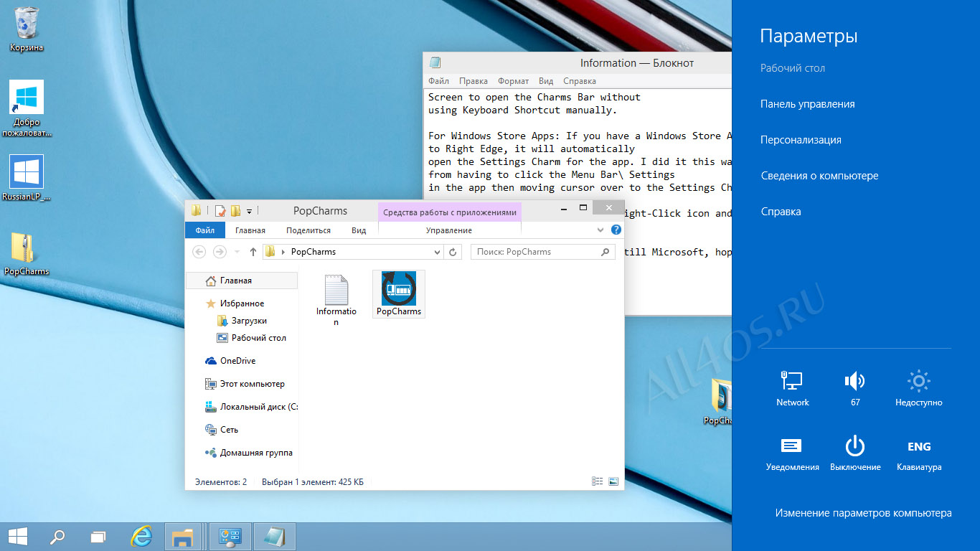Open Сведения о компьютере link

(819, 176)
